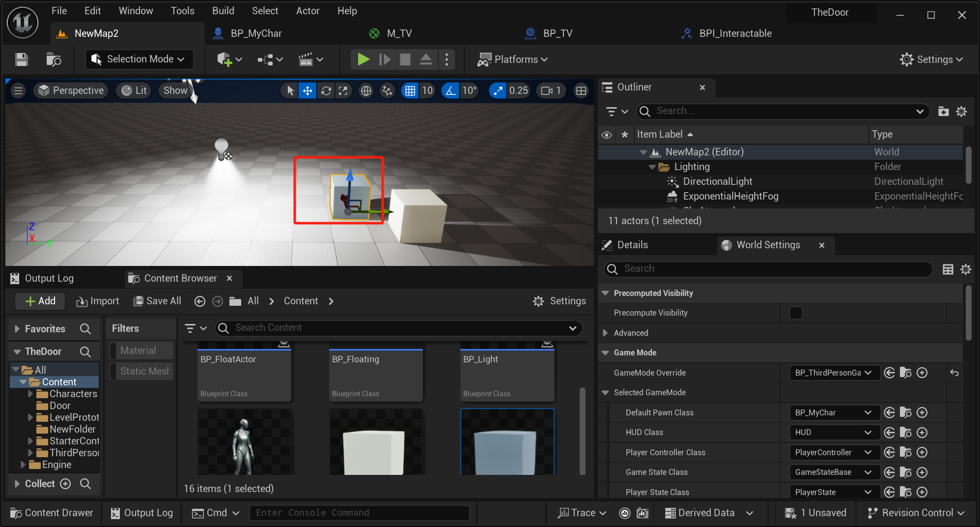Open the Build menu
980x527 pixels.
point(223,11)
